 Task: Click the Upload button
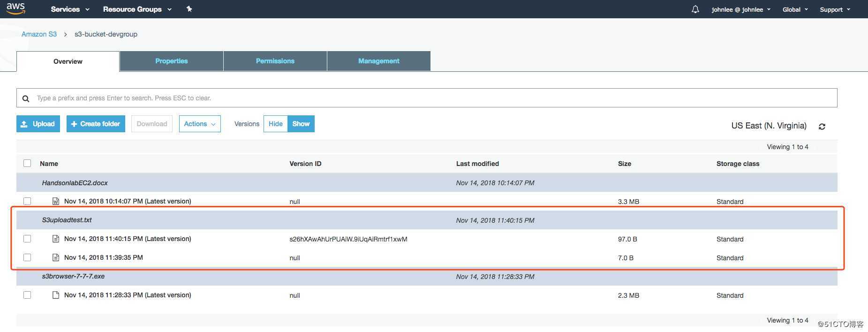pos(38,124)
